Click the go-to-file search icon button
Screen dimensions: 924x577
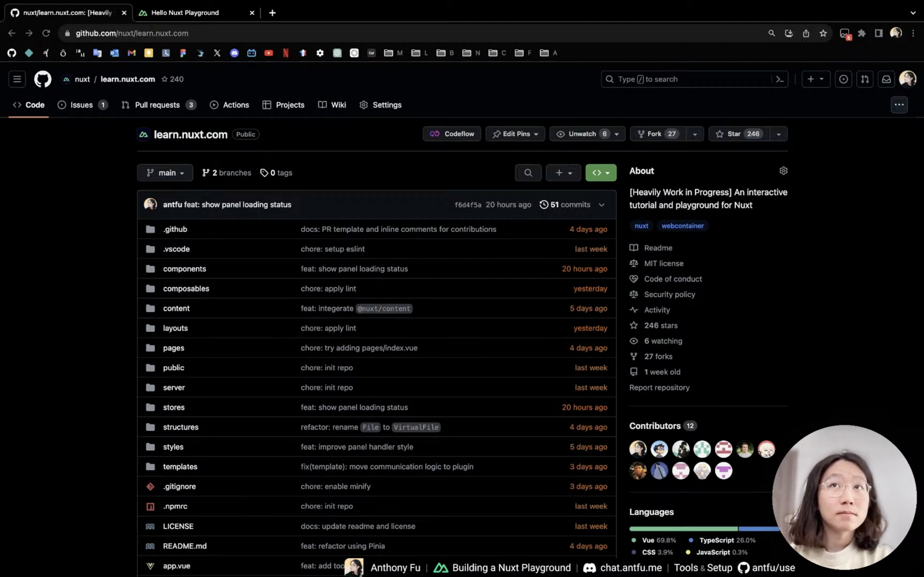pyautogui.click(x=528, y=172)
